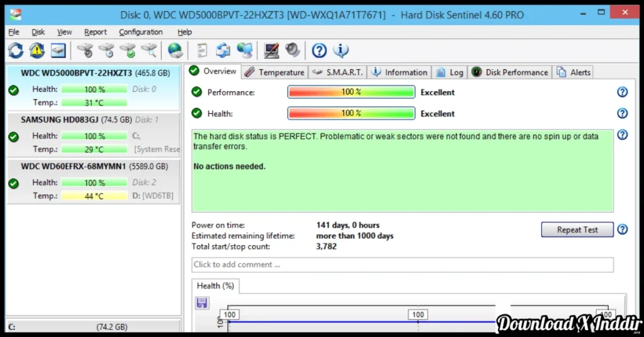Open the View menu
Image resolution: width=644 pixels, height=337 pixels.
click(65, 32)
